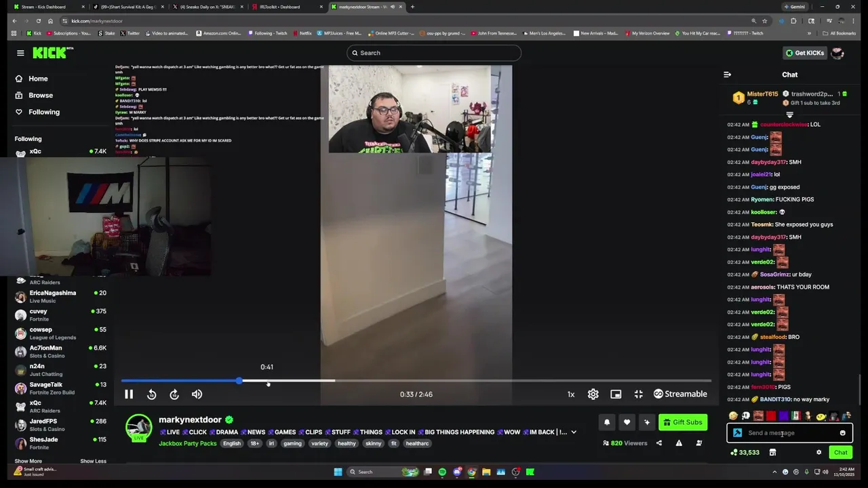Reload the page

tap(38, 21)
